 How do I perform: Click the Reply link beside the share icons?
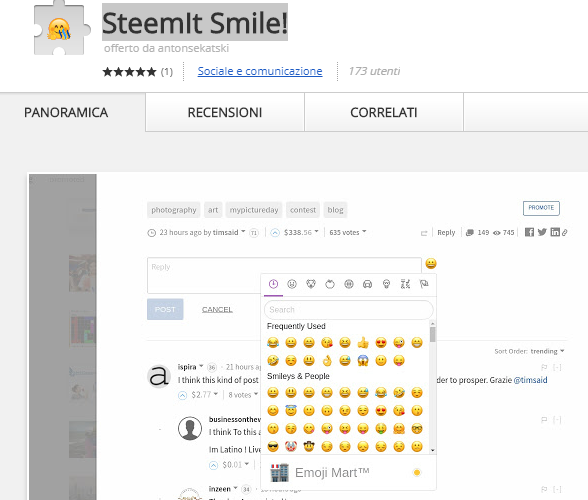click(x=446, y=232)
